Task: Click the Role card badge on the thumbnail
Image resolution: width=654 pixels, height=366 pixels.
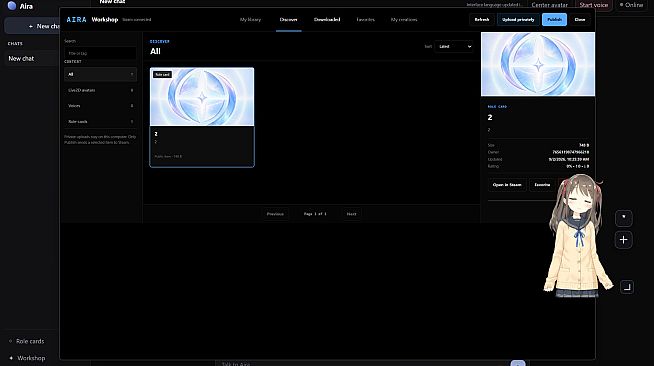Action: click(x=162, y=74)
